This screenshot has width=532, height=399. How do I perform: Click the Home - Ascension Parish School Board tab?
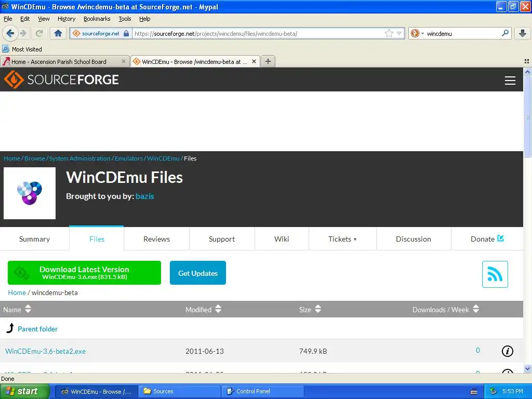click(x=64, y=61)
